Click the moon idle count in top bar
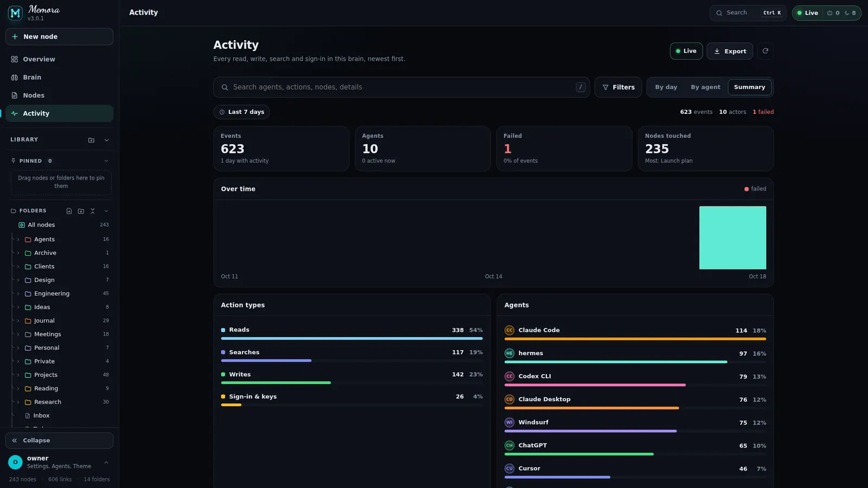This screenshot has height=488, width=868. (850, 13)
